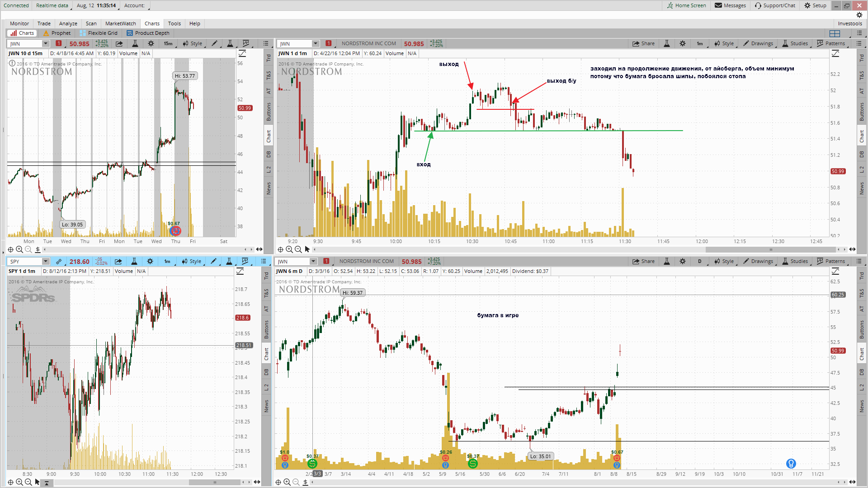Toggle L2 side tab of top-left chart

coord(269,169)
